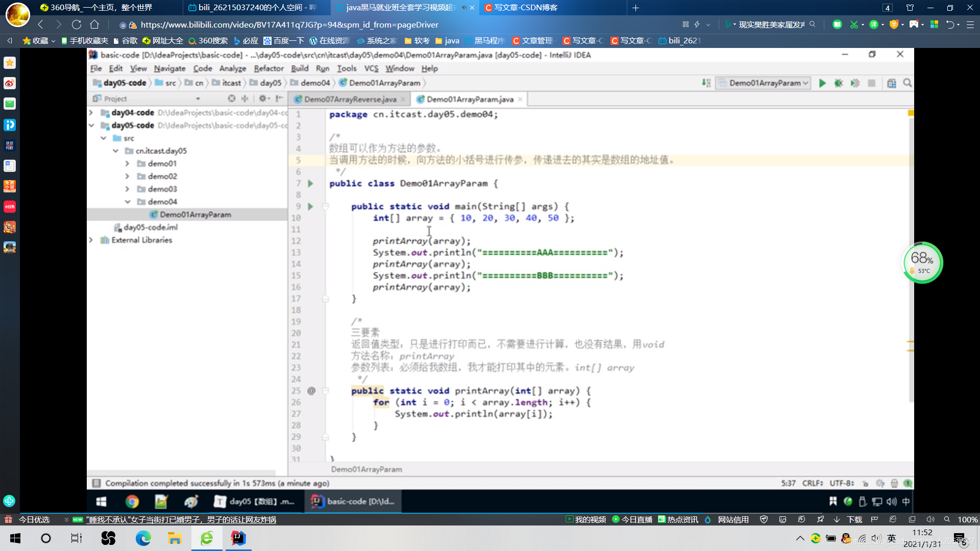This screenshot has height=551, width=980.
Task: Click scroll-from-source target icon in Project panel
Action: tap(232, 98)
